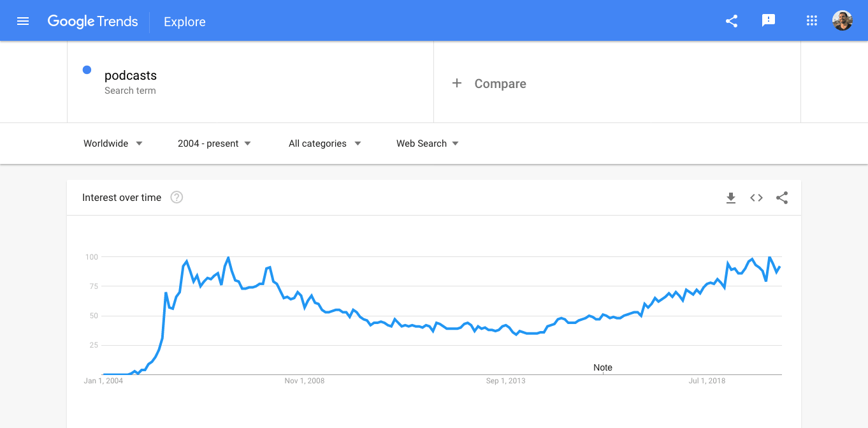Edit the podcasts search term

point(131,75)
